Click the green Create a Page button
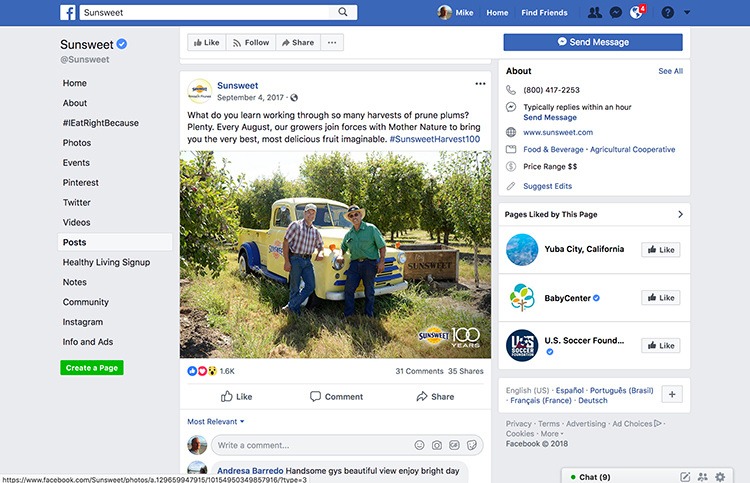The image size is (750, 483). 92,368
